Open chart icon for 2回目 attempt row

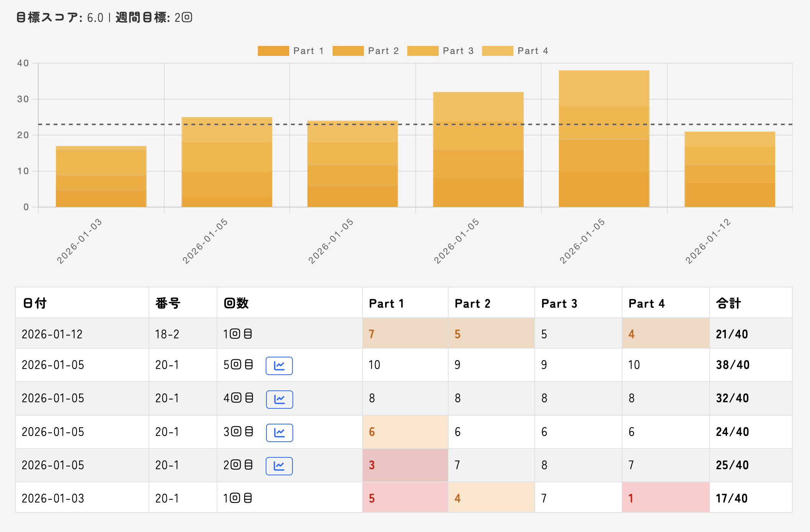279,466
